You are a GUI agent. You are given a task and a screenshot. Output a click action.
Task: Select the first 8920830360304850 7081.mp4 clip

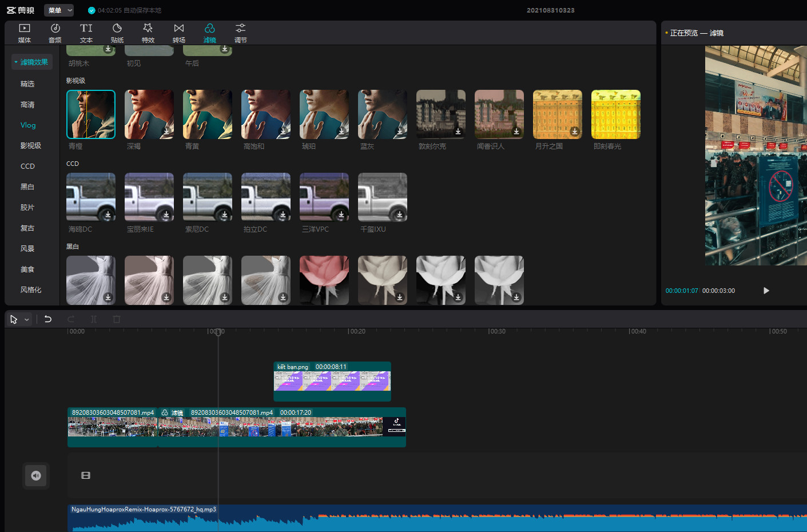[113, 427]
